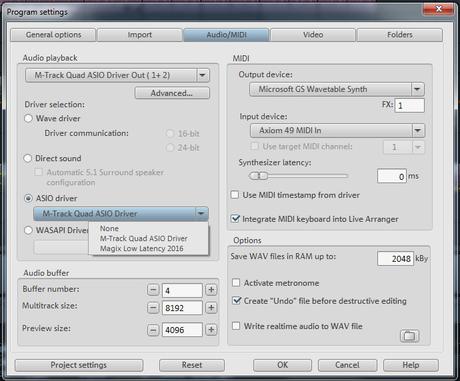Open Project settings
This screenshot has width=460, height=381.
[79, 365]
